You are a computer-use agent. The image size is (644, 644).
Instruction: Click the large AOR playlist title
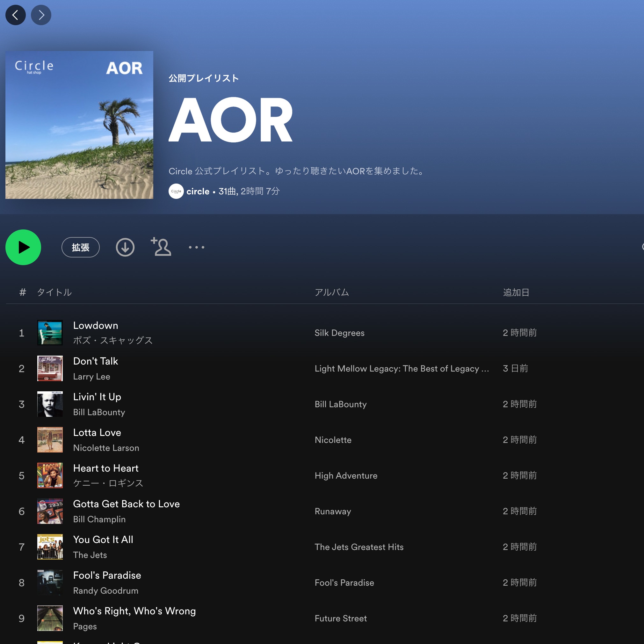coord(231,120)
